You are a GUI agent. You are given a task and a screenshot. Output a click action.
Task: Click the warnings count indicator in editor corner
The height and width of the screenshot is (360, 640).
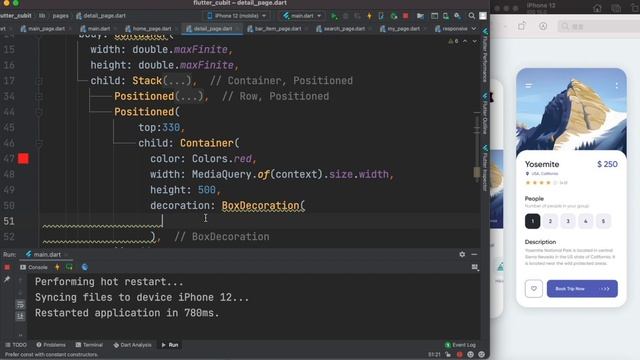(453, 41)
